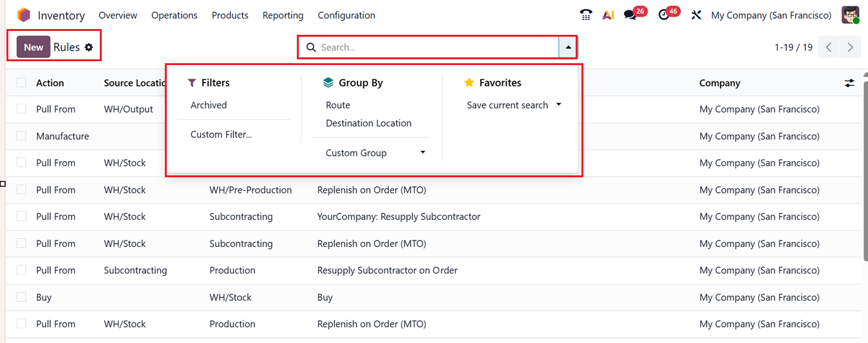Image resolution: width=868 pixels, height=343 pixels.
Task: Open the Reporting menu
Action: point(283,15)
